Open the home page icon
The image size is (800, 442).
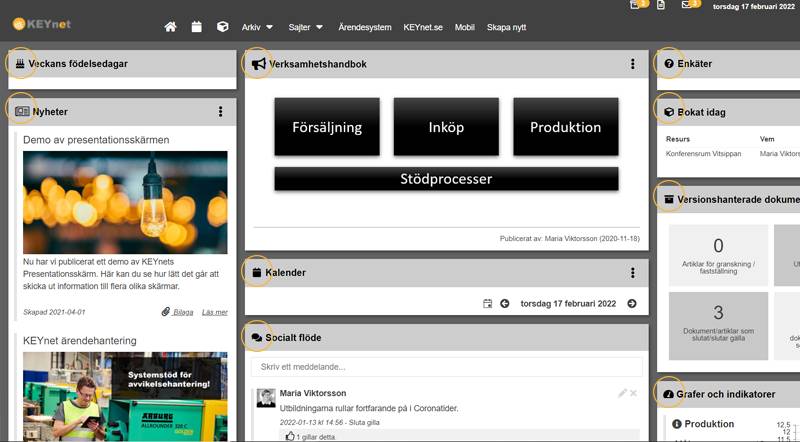click(170, 27)
